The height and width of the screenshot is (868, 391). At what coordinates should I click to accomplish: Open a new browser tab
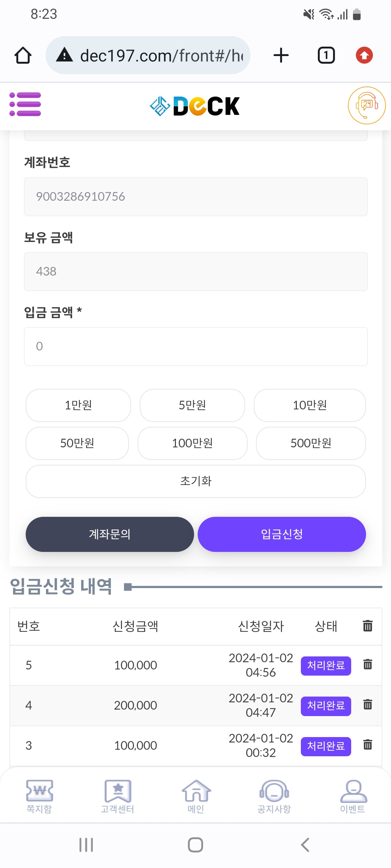pos(281,55)
